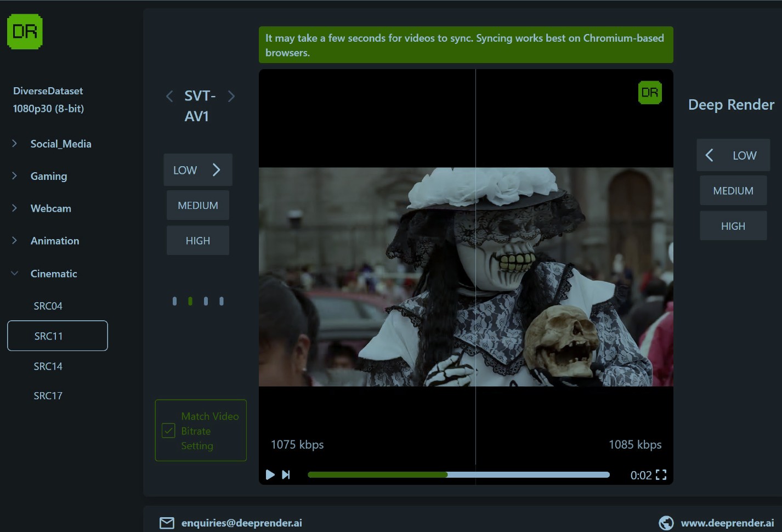Click the Deep Render logo in sidebar
Image resolution: width=782 pixels, height=532 pixels.
pyautogui.click(x=25, y=32)
